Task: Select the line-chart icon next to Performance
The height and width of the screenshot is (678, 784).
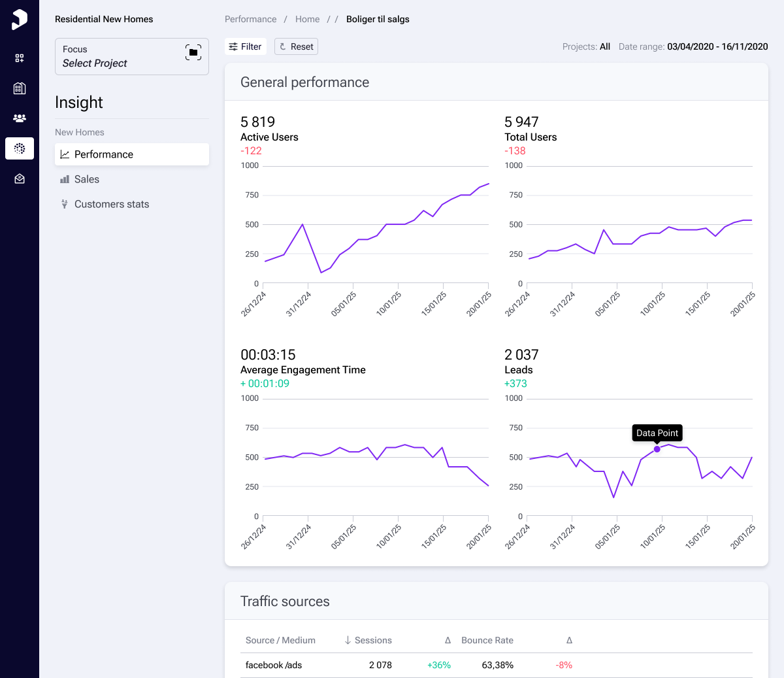Action: 63,154
